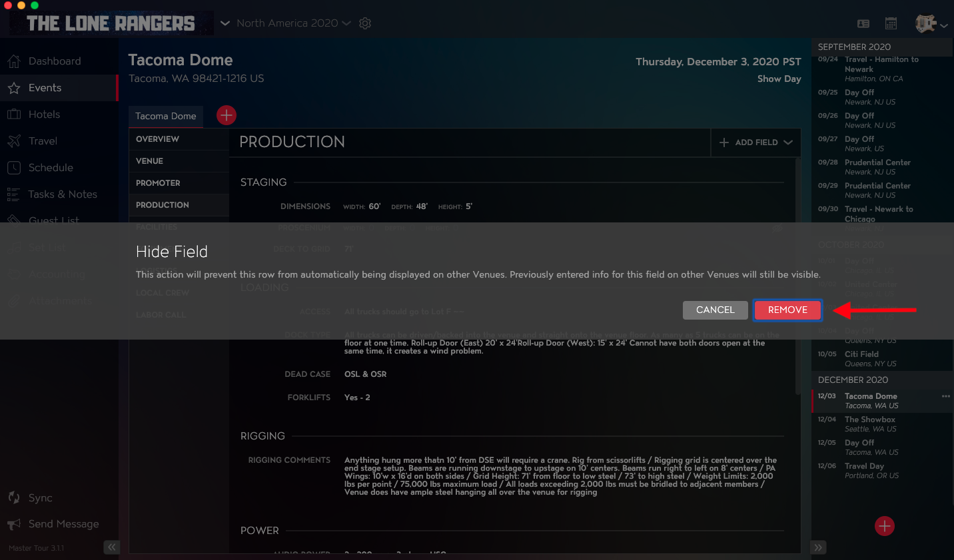Click the red plus to add a day

(885, 526)
